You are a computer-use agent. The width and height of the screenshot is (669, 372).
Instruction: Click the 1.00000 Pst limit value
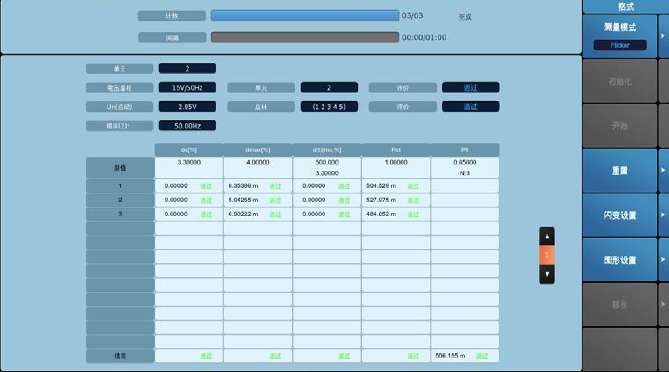click(396, 163)
